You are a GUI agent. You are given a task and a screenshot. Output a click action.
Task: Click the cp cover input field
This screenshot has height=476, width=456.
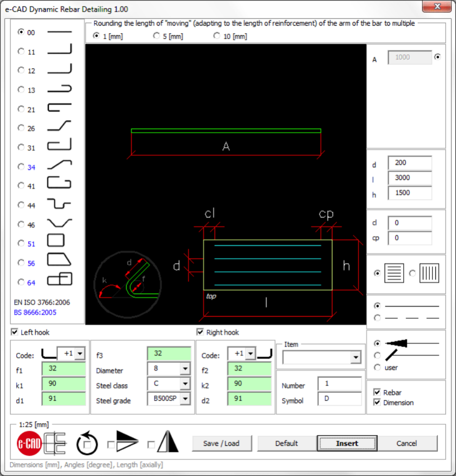pyautogui.click(x=410, y=238)
